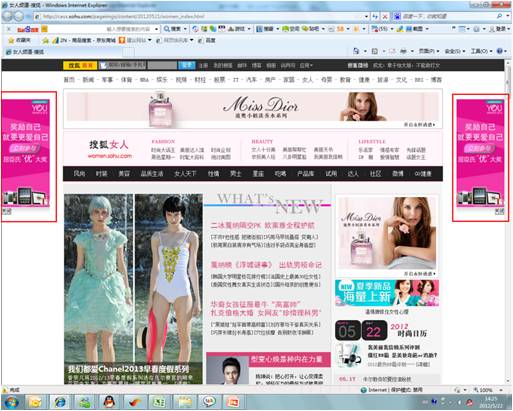
Task: Select the 女人搜狐 browser tab
Action: pos(63,52)
